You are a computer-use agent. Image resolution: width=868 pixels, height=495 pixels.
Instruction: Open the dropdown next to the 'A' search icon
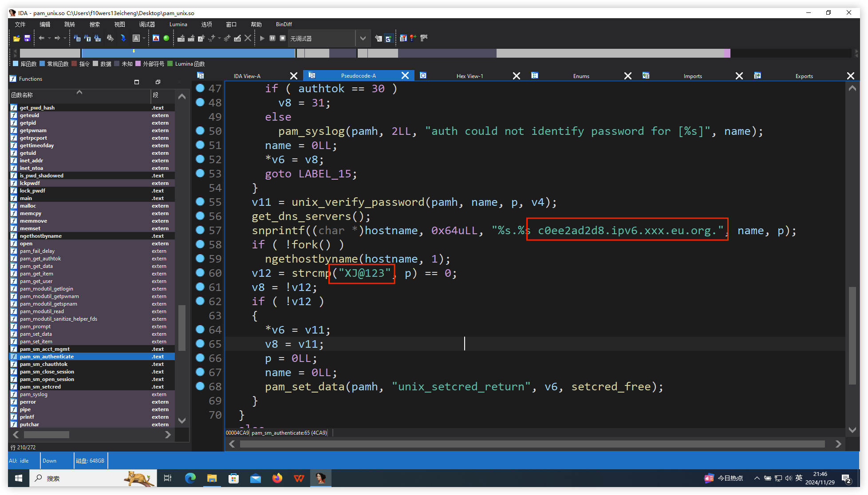(144, 38)
